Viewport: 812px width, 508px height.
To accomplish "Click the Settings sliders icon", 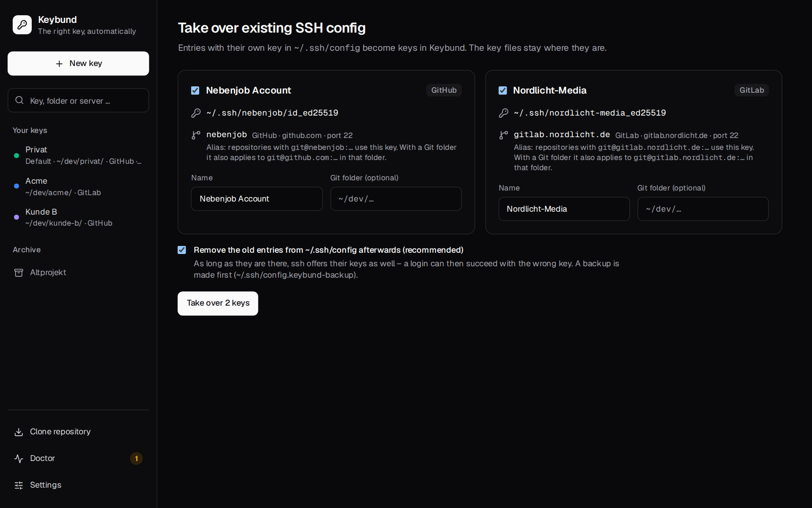I will click(x=19, y=485).
